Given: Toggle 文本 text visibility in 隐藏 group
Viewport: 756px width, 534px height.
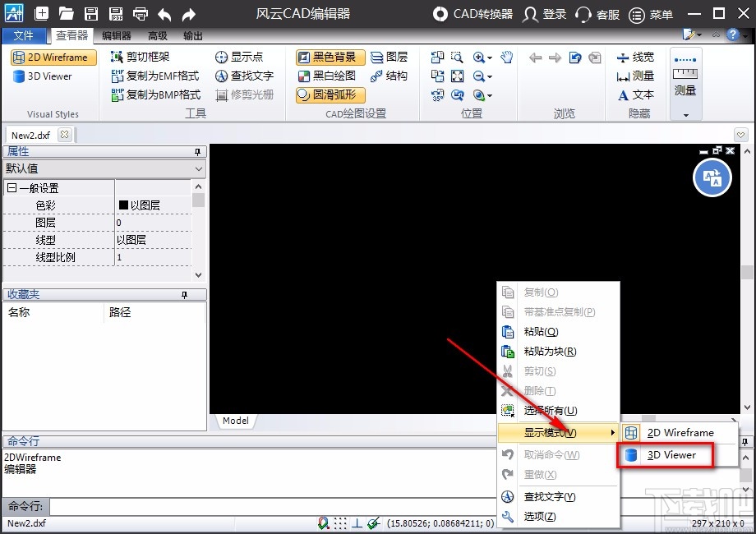Looking at the screenshot, I should point(635,95).
